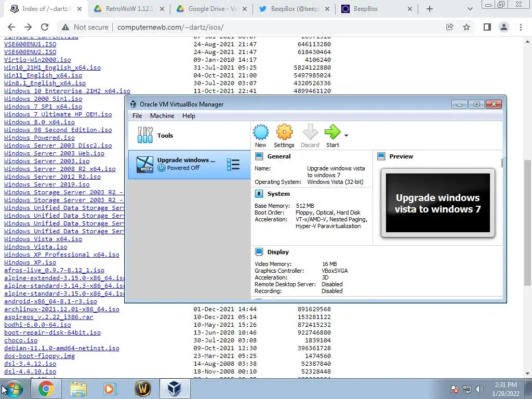This screenshot has width=532, height=399.
Task: Open Windows Start menu orb
Action: (14, 389)
